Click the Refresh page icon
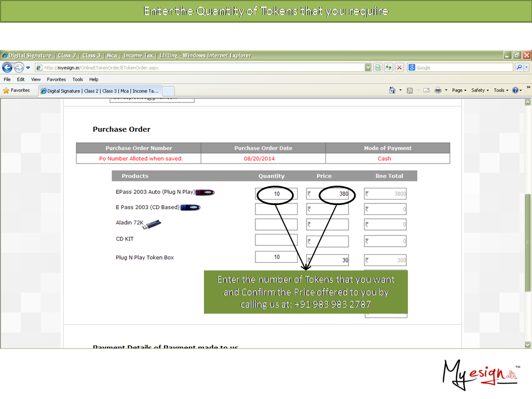 click(x=388, y=68)
